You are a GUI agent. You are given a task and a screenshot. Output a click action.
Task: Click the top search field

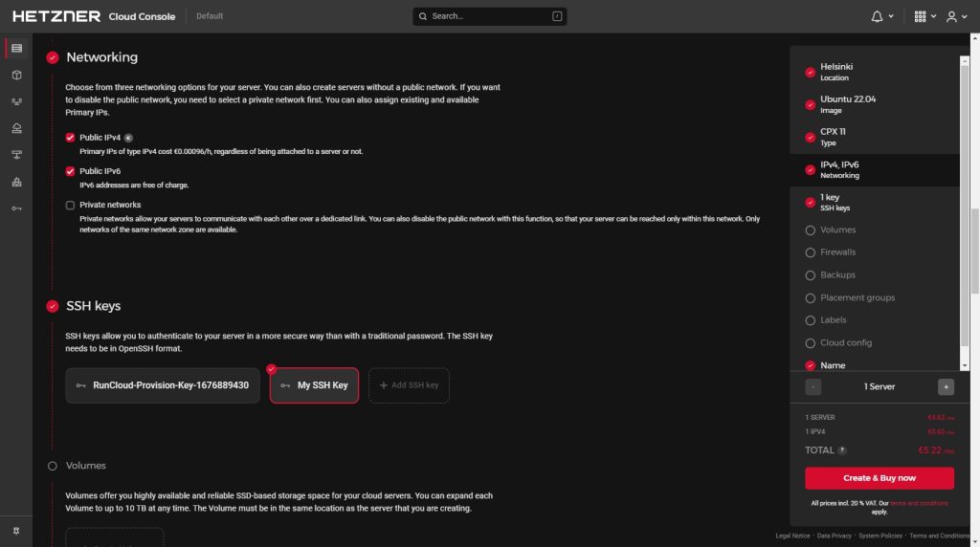(x=489, y=16)
